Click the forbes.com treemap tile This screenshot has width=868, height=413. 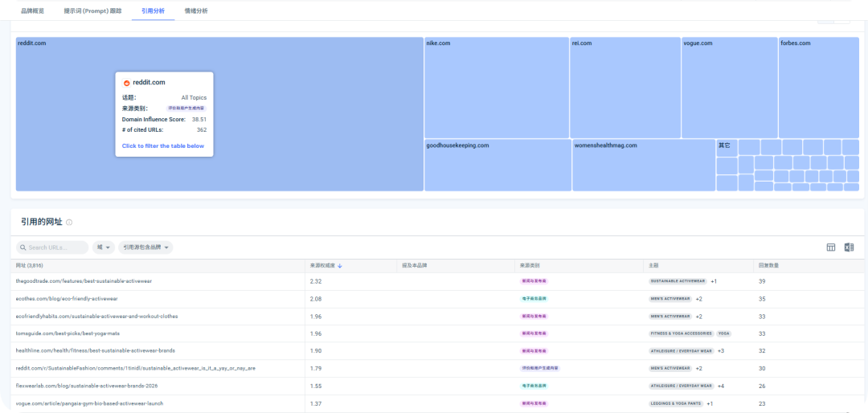[x=819, y=88]
